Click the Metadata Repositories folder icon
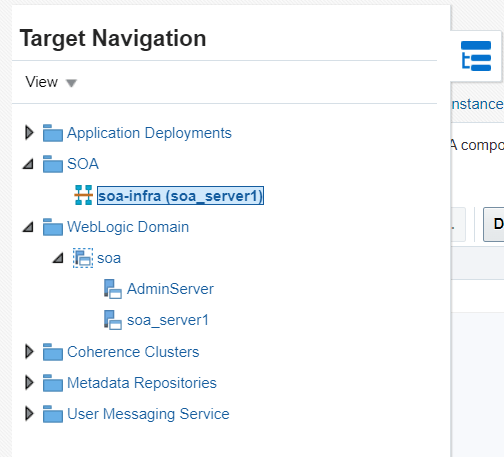Image resolution: width=504 pixels, height=457 pixels. point(53,383)
